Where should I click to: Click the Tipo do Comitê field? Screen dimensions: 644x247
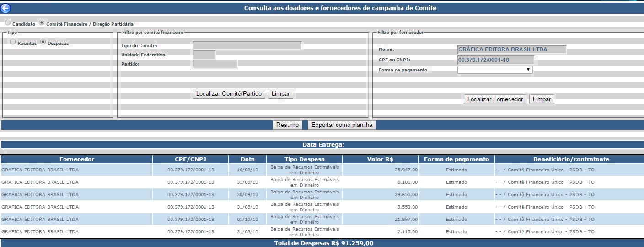[247, 45]
